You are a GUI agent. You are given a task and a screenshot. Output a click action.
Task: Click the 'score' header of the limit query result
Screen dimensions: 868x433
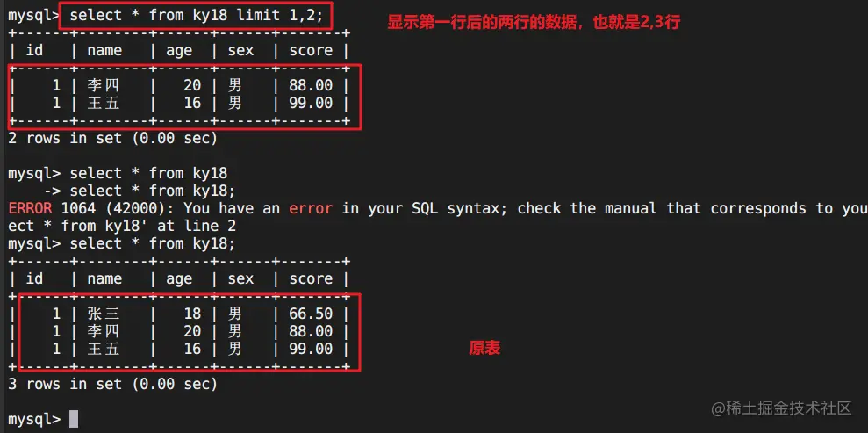(x=311, y=50)
